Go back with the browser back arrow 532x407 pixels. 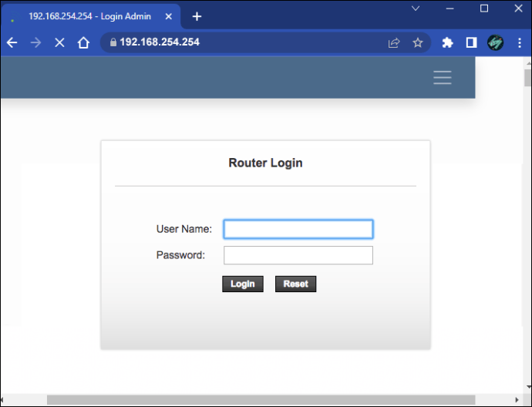tap(12, 42)
